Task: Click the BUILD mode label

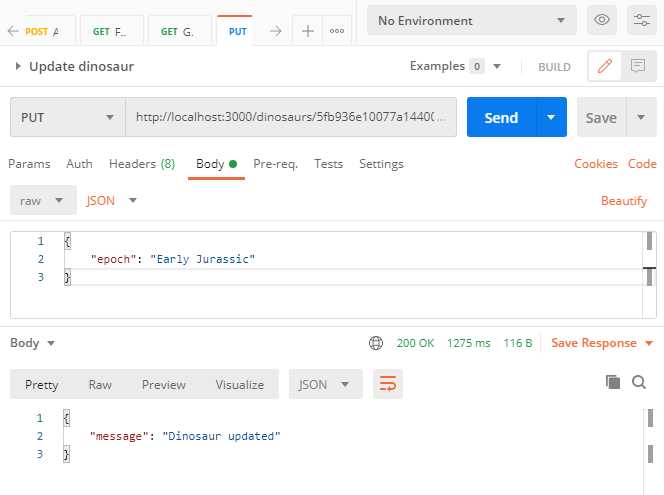Action: tap(554, 67)
